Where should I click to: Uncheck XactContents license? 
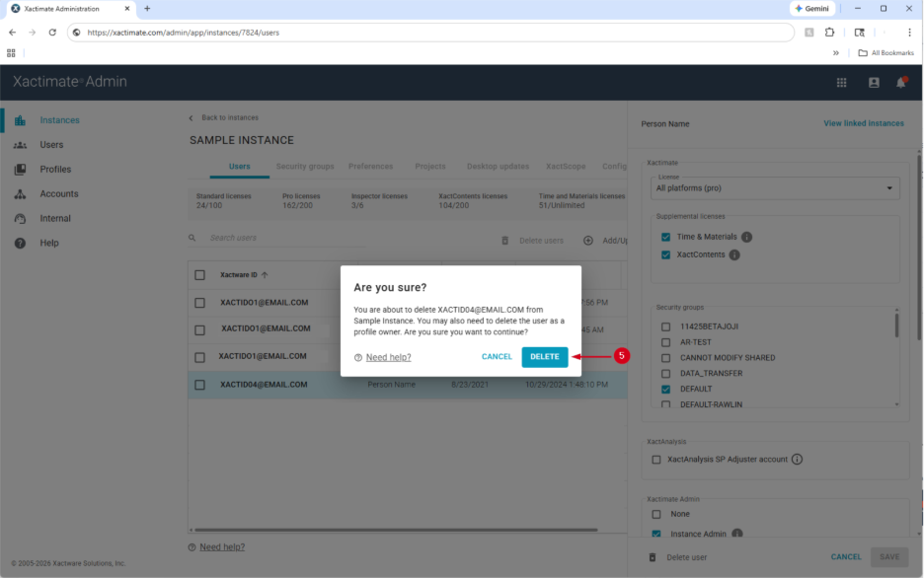tap(666, 254)
